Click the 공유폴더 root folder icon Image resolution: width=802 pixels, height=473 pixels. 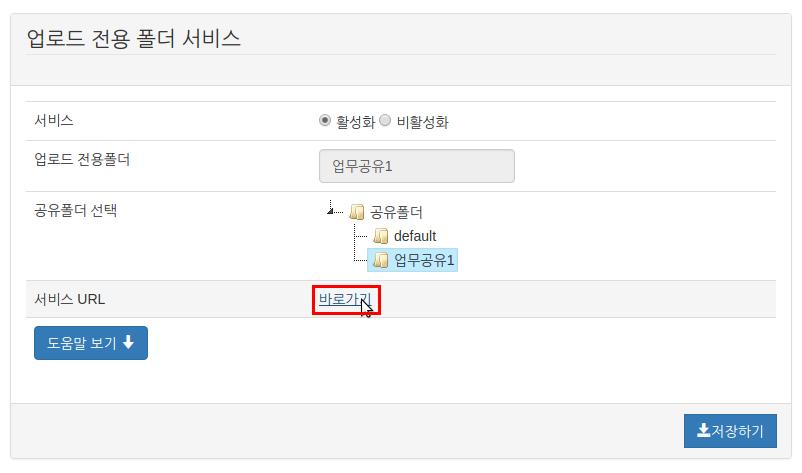click(357, 211)
